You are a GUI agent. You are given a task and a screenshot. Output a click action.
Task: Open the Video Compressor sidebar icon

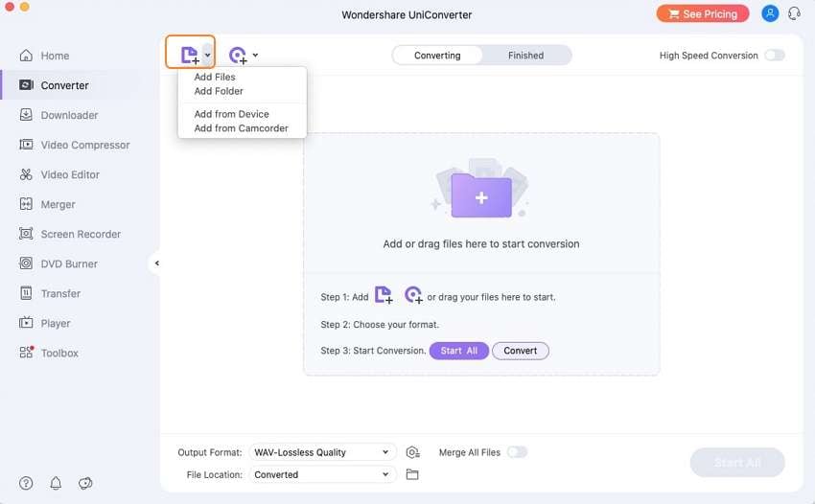click(x=26, y=145)
